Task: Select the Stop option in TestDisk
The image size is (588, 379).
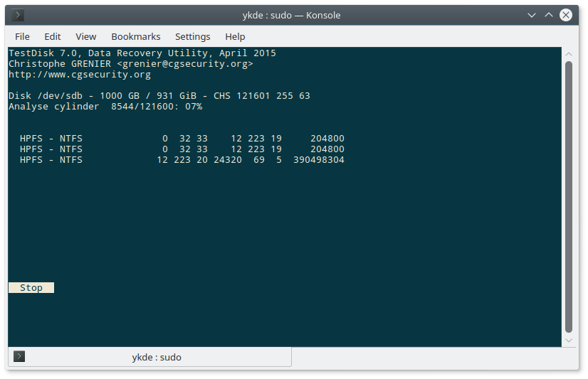Action: 31,287
